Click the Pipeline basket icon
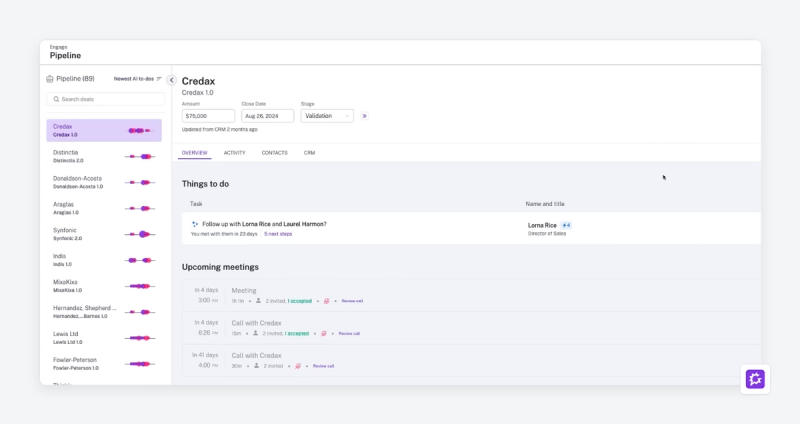 pyautogui.click(x=49, y=79)
